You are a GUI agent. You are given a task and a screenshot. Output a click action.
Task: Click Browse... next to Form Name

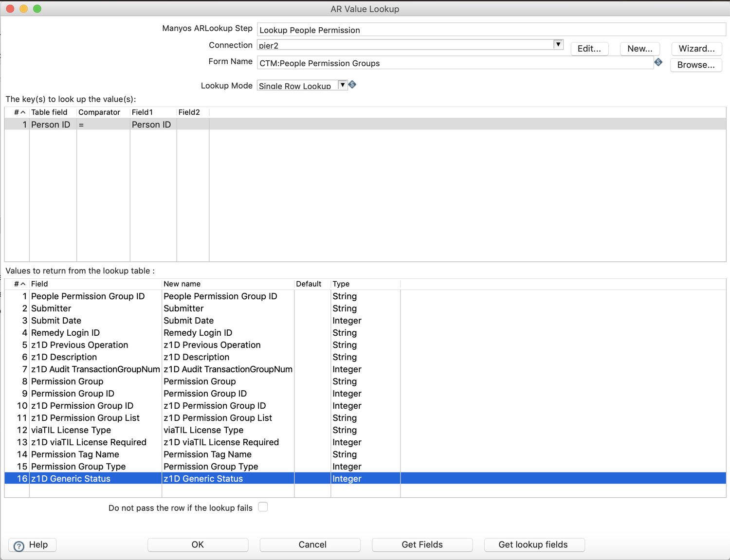(696, 65)
